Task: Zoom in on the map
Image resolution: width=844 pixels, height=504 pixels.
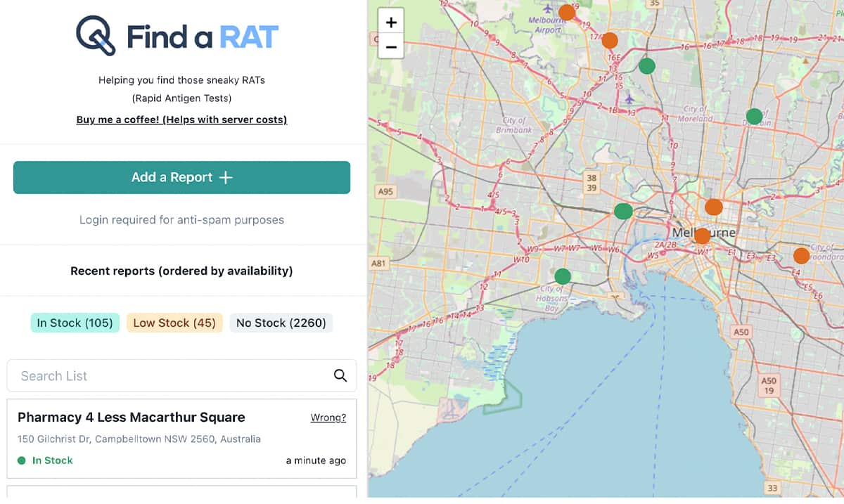Action: tap(391, 22)
